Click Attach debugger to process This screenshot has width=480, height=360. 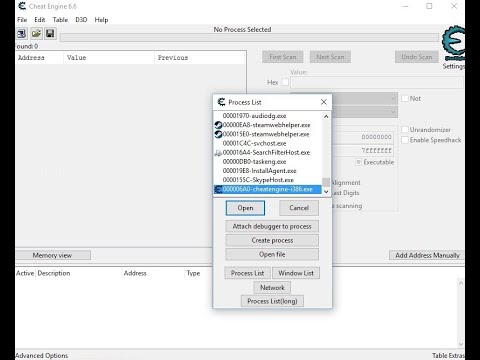point(272,226)
